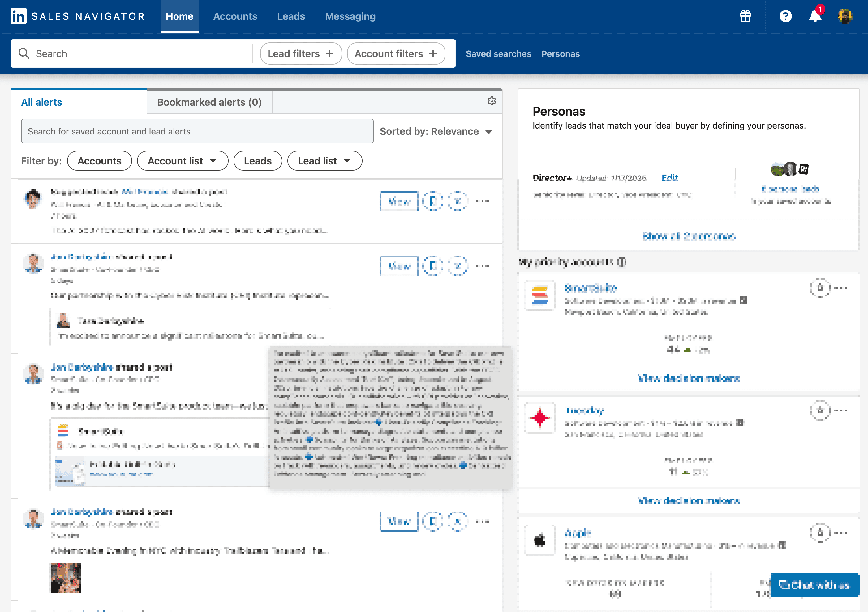Toggle the Leads filter pill
Image resolution: width=868 pixels, height=612 pixels.
tap(257, 161)
